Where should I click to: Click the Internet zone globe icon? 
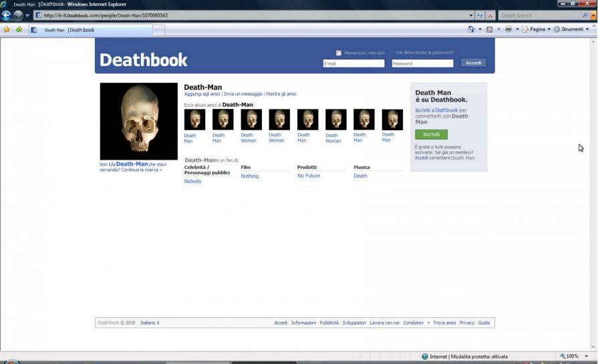pyautogui.click(x=425, y=357)
